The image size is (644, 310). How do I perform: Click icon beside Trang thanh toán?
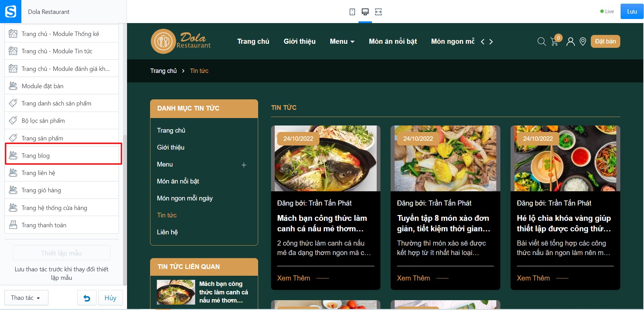[13, 225]
